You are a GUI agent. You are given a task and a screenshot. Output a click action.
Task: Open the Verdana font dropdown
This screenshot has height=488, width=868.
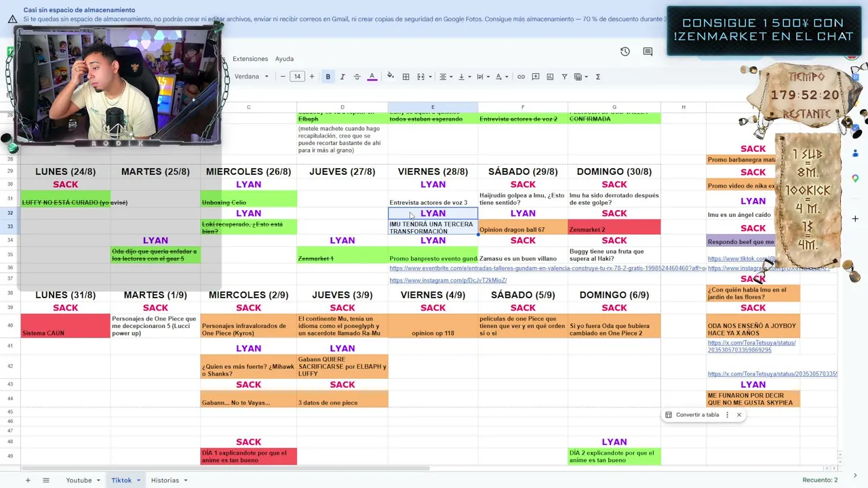(252, 77)
